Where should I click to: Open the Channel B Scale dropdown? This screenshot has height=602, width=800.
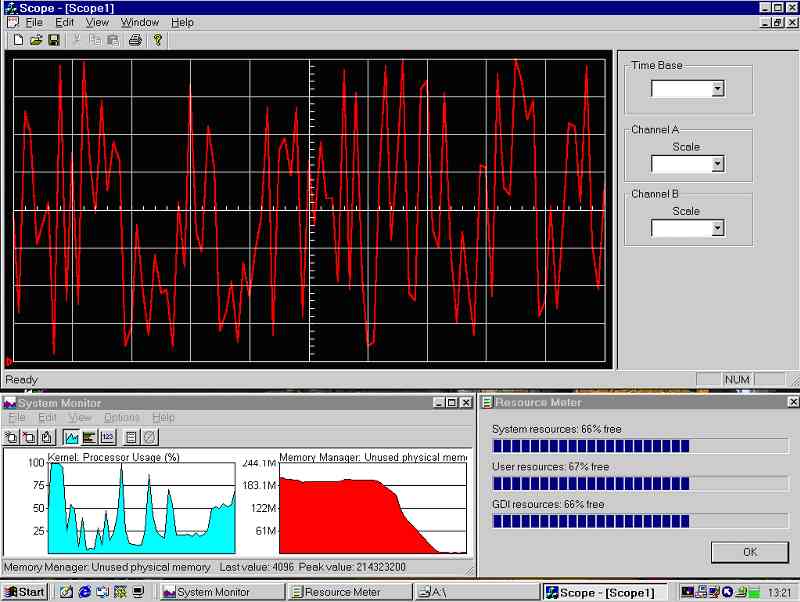[717, 228]
